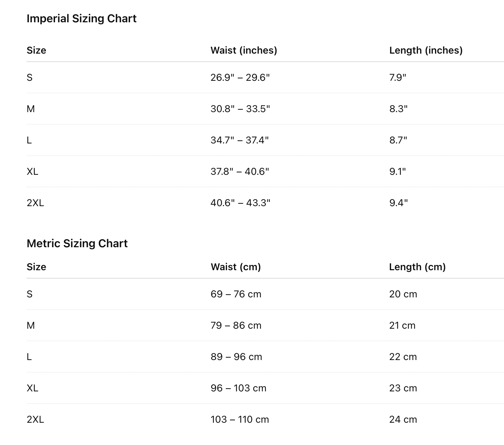Click the Length (inches) column header
The height and width of the screenshot is (445, 504).
(426, 50)
